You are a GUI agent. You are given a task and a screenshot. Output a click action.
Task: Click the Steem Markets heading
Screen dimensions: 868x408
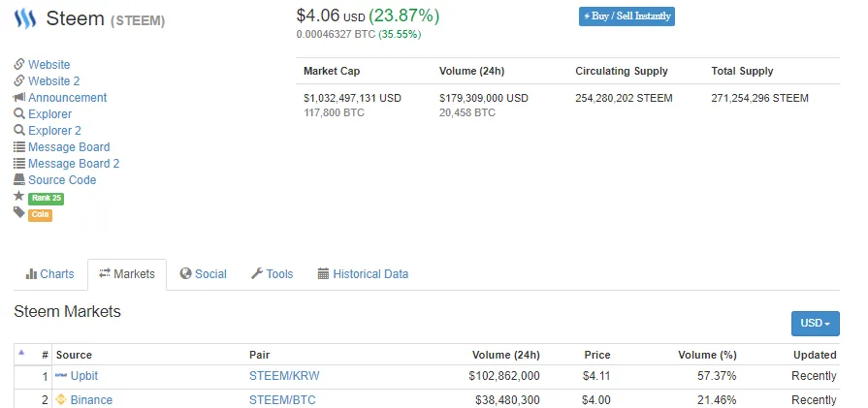point(67,311)
